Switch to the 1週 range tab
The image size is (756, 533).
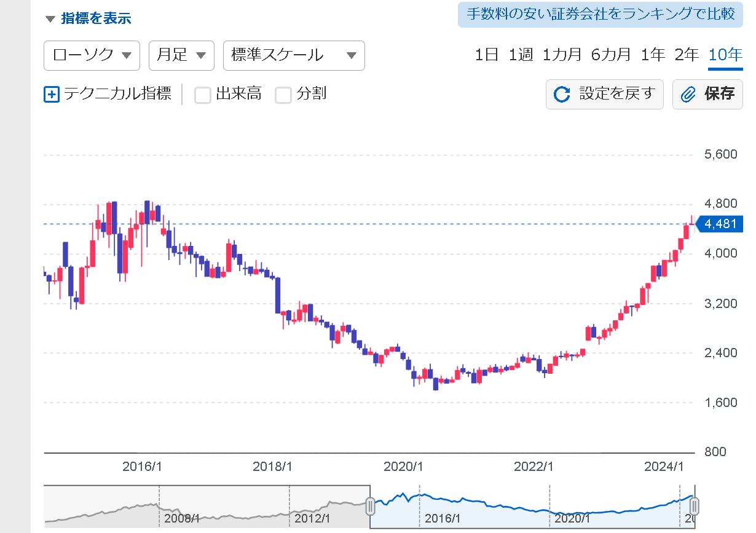520,55
